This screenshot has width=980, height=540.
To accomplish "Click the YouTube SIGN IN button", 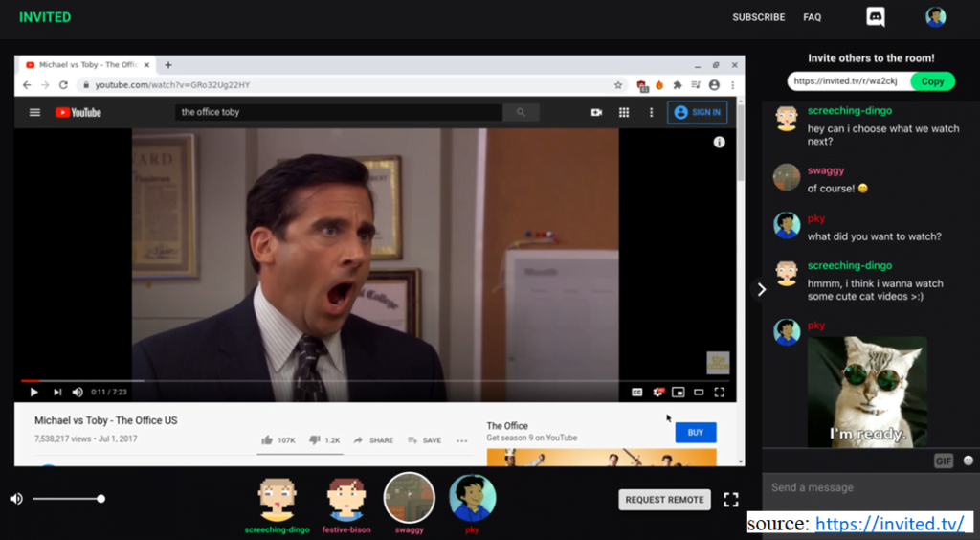I will tap(698, 113).
